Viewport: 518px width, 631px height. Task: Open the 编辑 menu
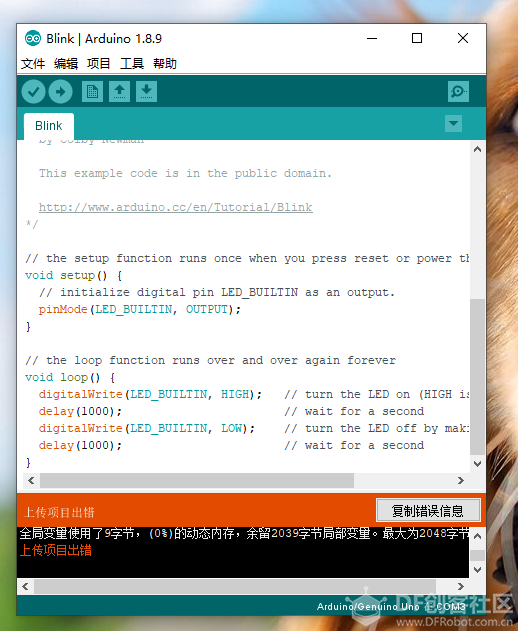pyautogui.click(x=66, y=64)
